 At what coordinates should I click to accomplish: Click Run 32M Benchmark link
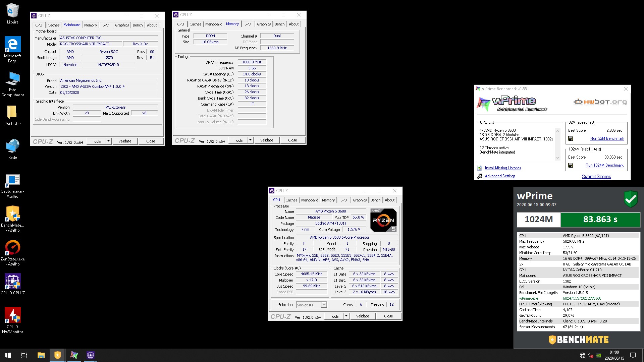607,138
